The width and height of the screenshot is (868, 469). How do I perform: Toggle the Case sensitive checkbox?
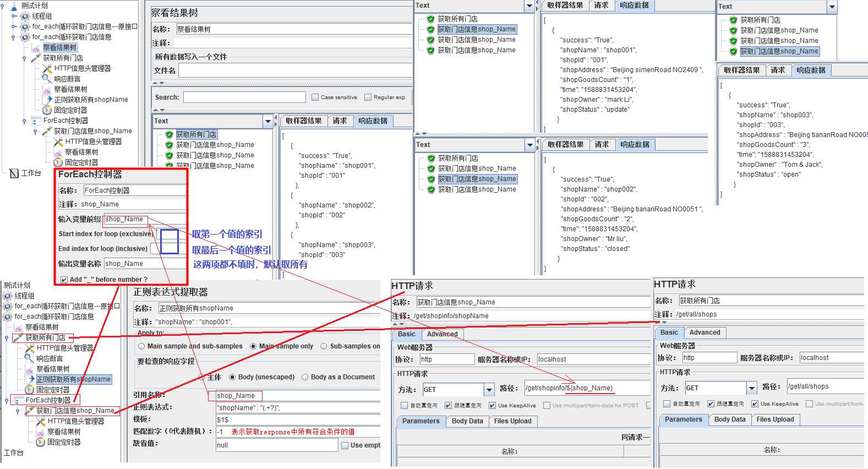[x=315, y=97]
